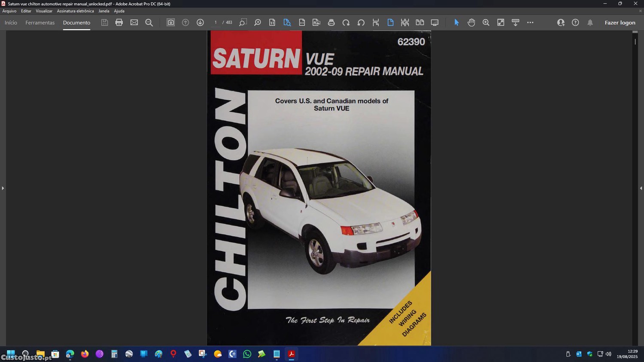Viewport: 644px width, 362px height.
Task: Click the snapshot camera tool
Action: coord(170,22)
